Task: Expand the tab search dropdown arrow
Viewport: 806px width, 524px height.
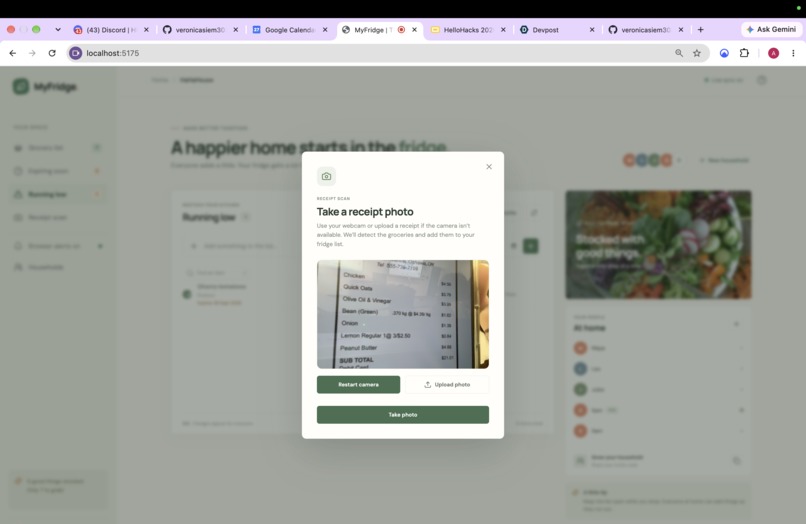Action: [x=58, y=30]
